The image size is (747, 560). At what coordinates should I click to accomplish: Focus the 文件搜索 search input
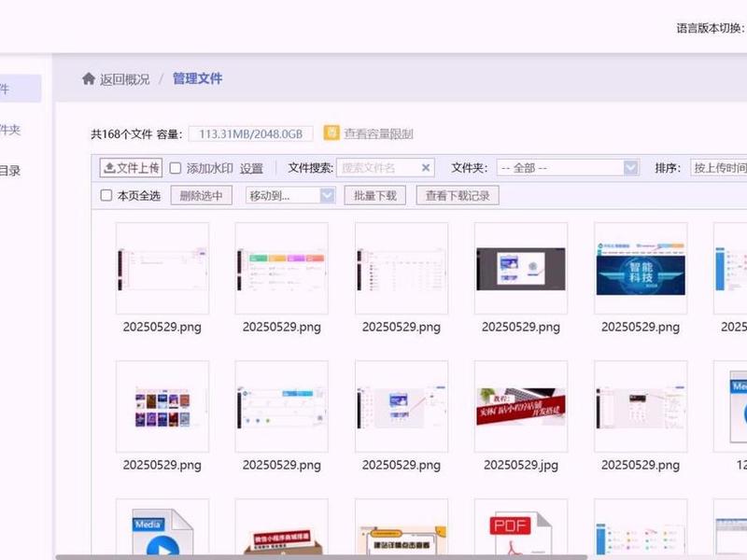pyautogui.click(x=386, y=168)
